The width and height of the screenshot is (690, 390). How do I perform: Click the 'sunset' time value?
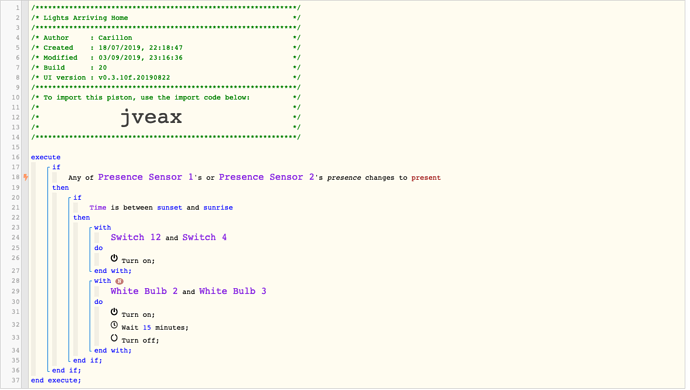(x=169, y=207)
